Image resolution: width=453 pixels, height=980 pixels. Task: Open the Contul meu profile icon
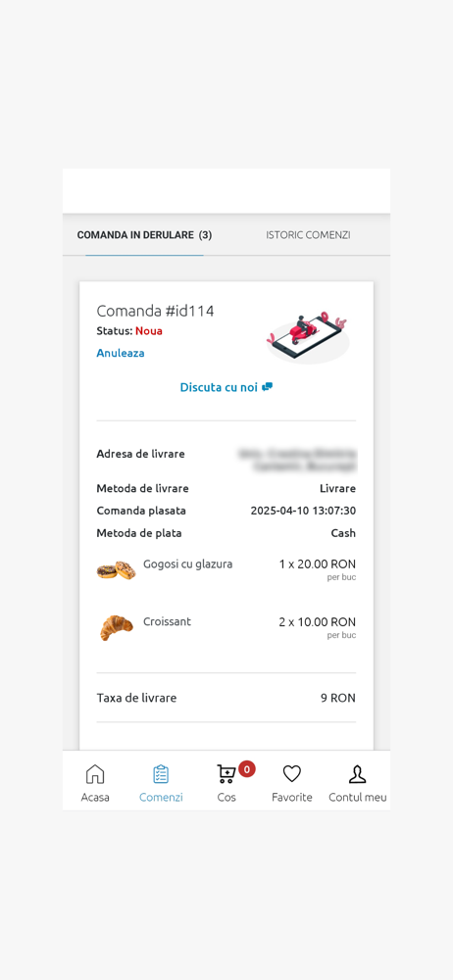[x=357, y=774]
